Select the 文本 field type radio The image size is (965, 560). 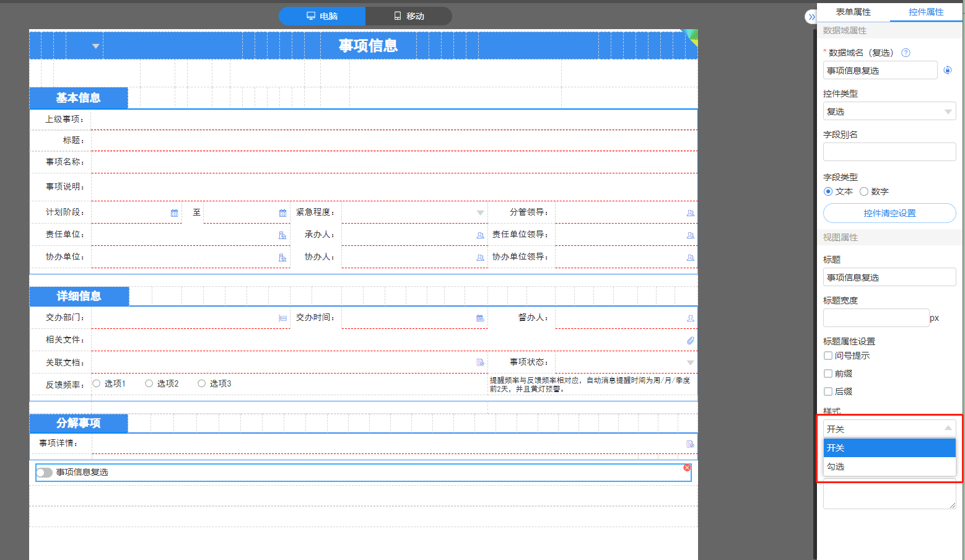point(828,191)
